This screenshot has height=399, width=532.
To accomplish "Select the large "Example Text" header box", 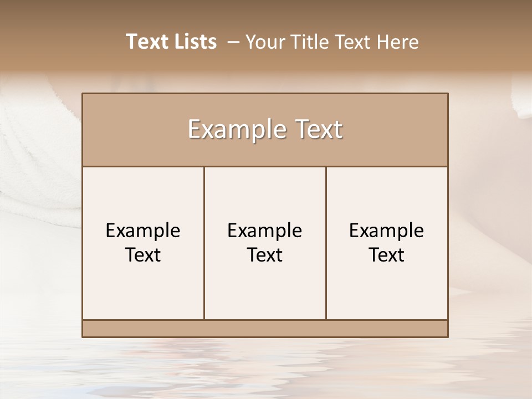I will point(265,130).
